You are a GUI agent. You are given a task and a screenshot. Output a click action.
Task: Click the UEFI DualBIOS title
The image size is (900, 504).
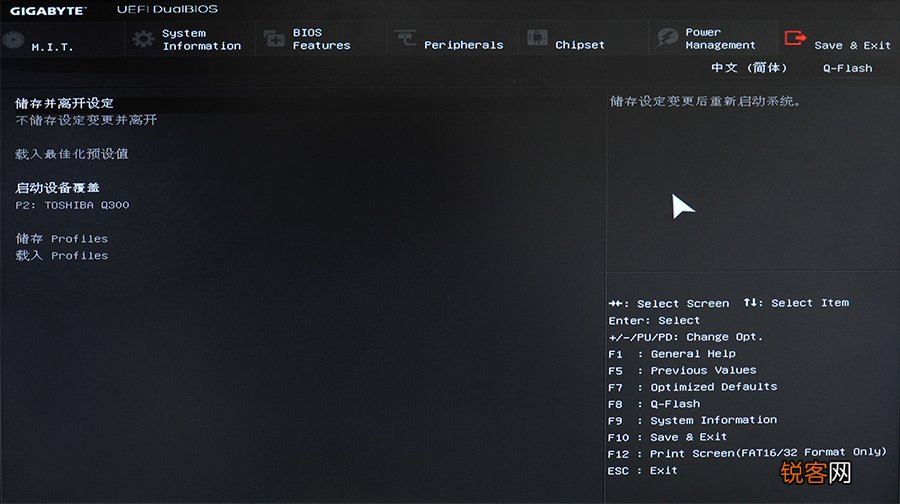coord(167,9)
